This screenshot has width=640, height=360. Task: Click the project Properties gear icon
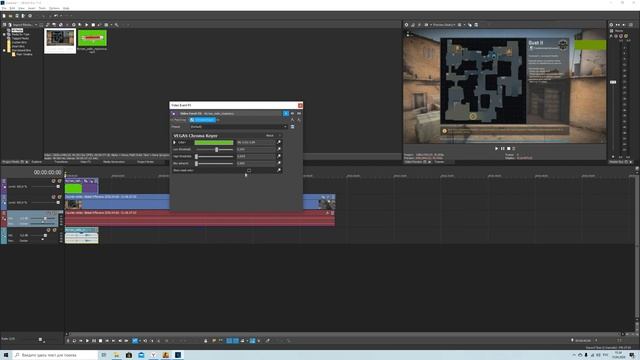pyautogui.click(x=30, y=16)
